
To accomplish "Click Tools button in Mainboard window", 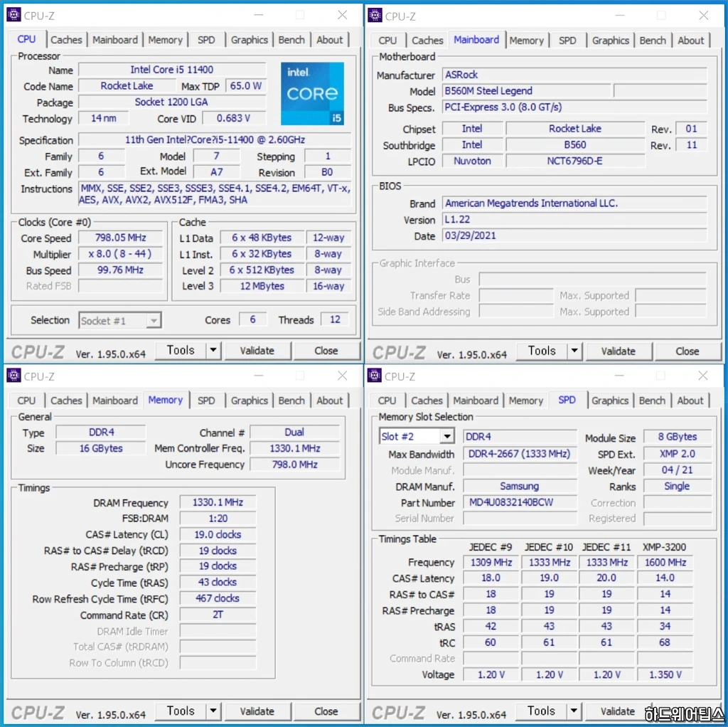I will (x=542, y=351).
